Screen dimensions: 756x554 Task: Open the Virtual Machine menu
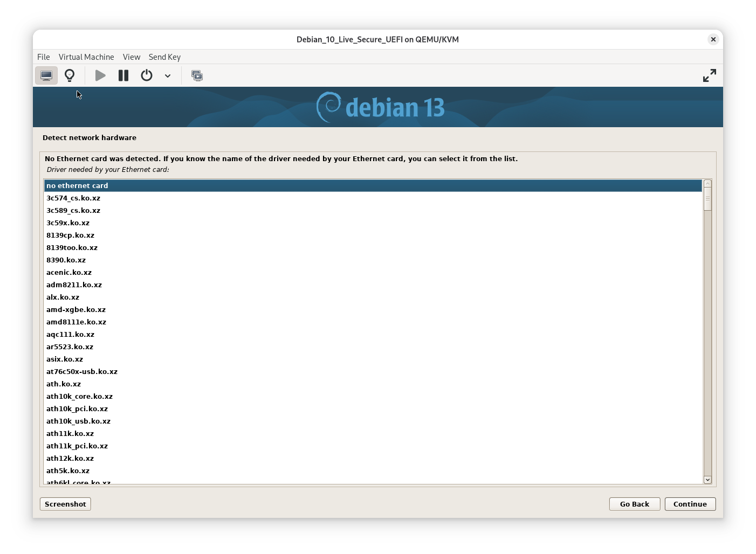86,57
